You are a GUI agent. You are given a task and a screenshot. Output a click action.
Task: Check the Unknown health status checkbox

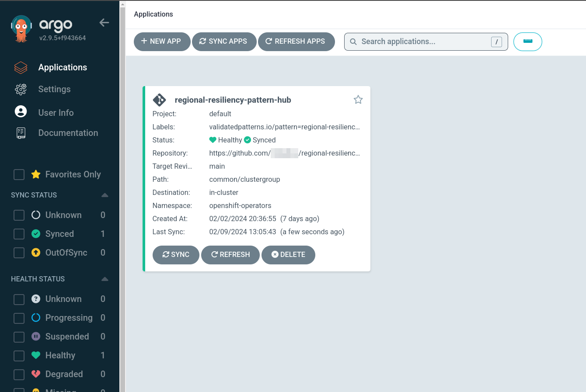tap(19, 299)
